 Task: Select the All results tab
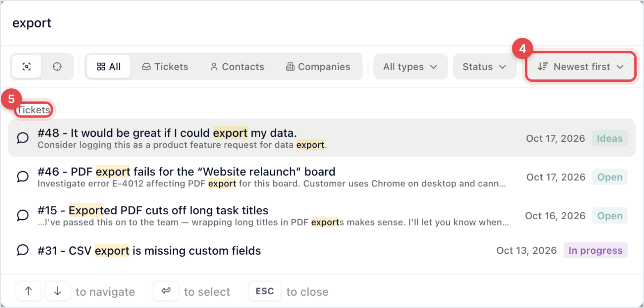point(109,67)
